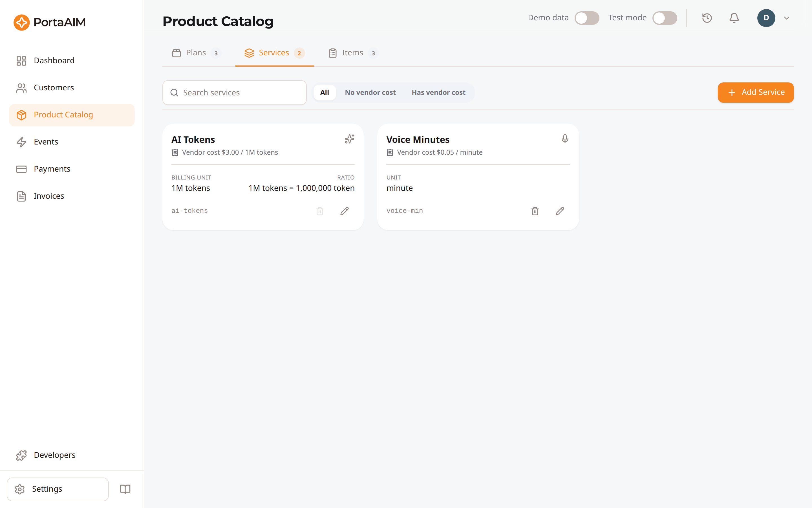
Task: Filter by No vendor cost
Action: click(370, 92)
